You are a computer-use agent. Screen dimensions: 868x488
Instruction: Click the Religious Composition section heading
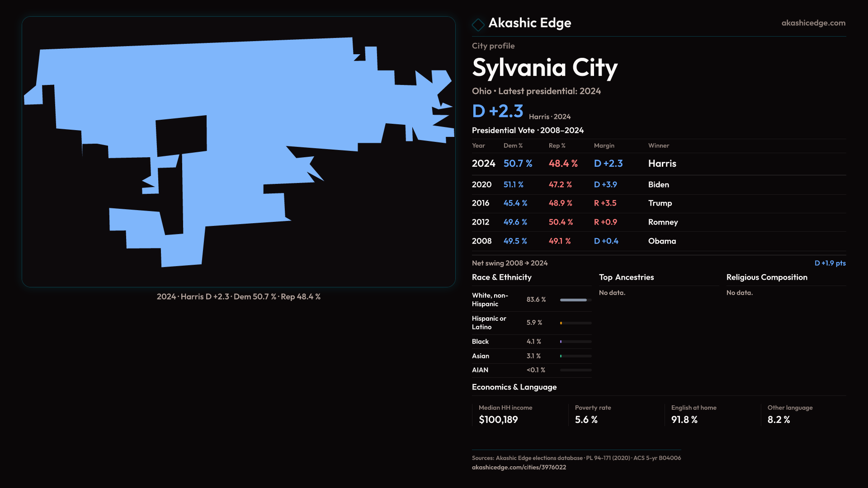(766, 277)
